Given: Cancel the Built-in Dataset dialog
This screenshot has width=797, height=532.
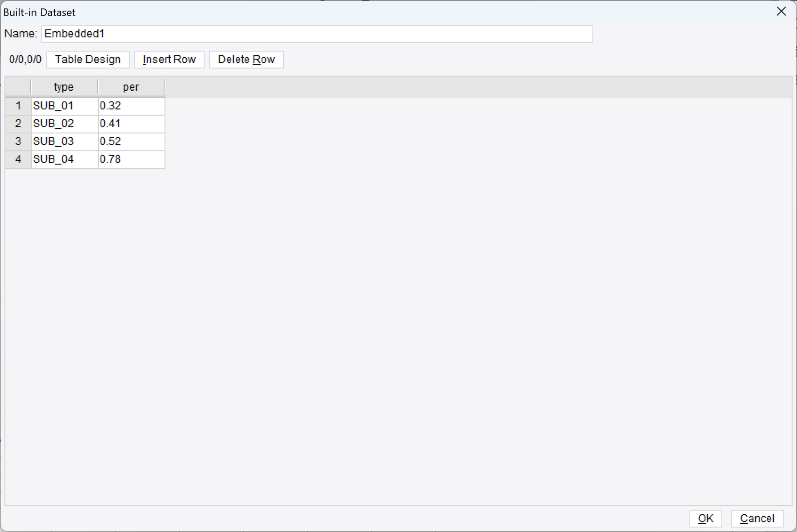Looking at the screenshot, I should [757, 518].
